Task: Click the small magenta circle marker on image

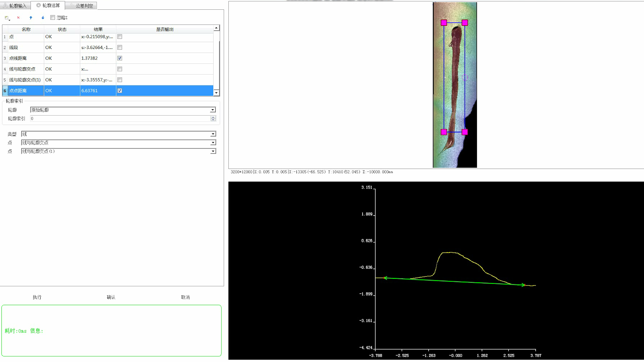Action: pos(465,77)
